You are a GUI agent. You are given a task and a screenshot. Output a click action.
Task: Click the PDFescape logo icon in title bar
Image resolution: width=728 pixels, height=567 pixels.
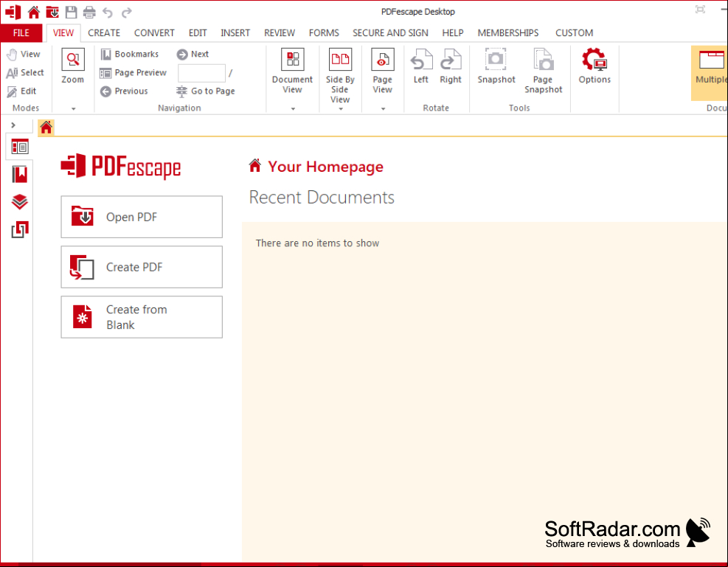tap(13, 12)
